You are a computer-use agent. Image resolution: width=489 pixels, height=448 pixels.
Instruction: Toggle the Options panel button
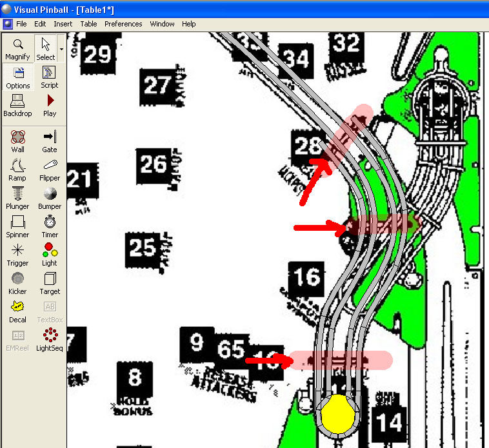18,77
